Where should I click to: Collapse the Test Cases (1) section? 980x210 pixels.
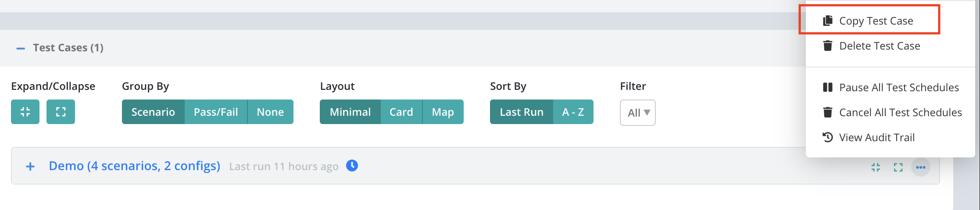pos(21,48)
